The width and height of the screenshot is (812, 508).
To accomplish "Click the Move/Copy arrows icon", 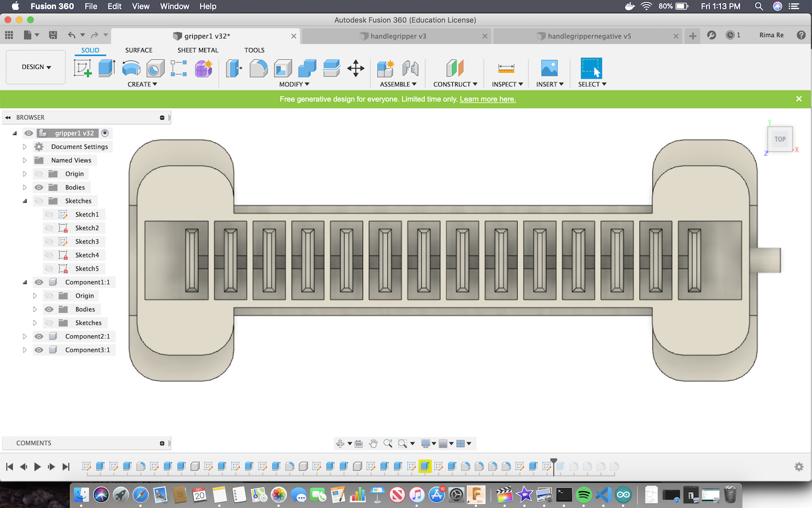I will pos(355,68).
